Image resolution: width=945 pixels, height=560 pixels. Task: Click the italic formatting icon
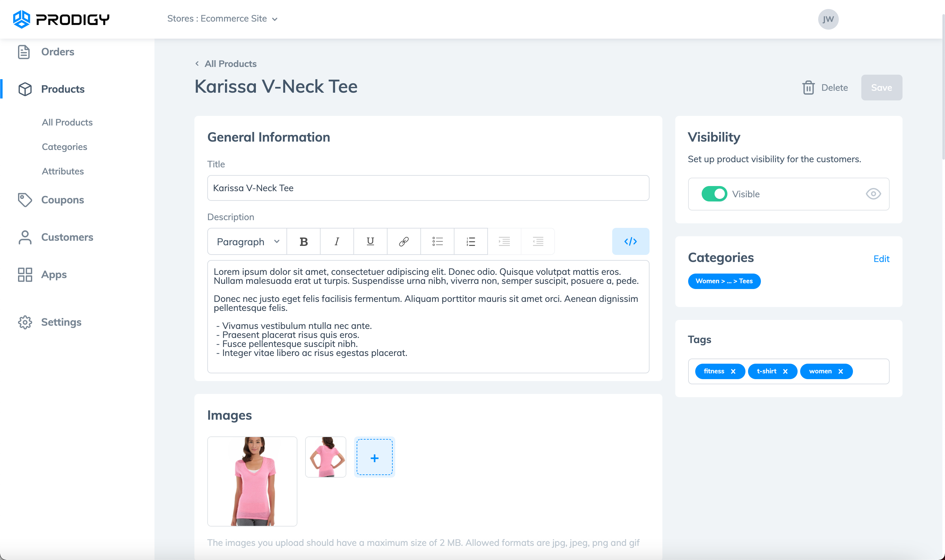(337, 241)
